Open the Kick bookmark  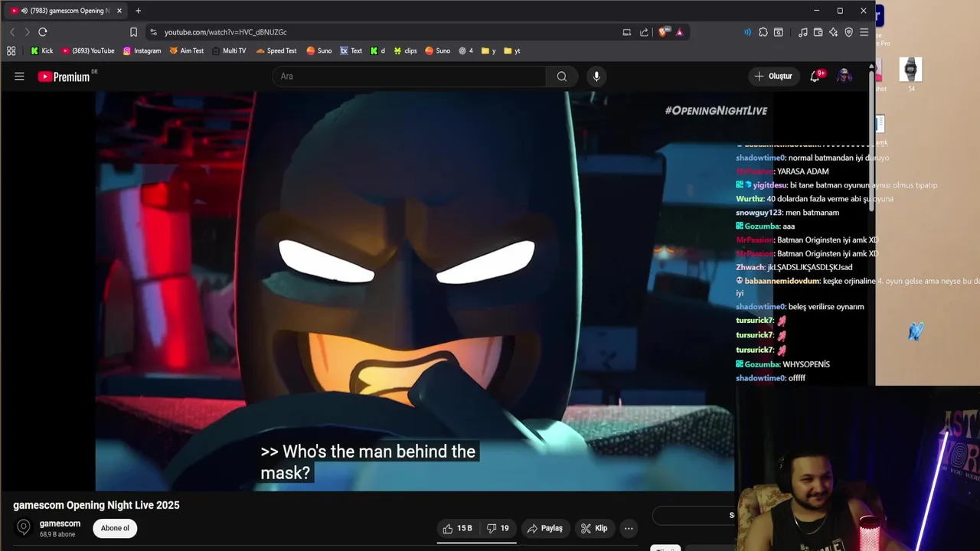tap(41, 51)
